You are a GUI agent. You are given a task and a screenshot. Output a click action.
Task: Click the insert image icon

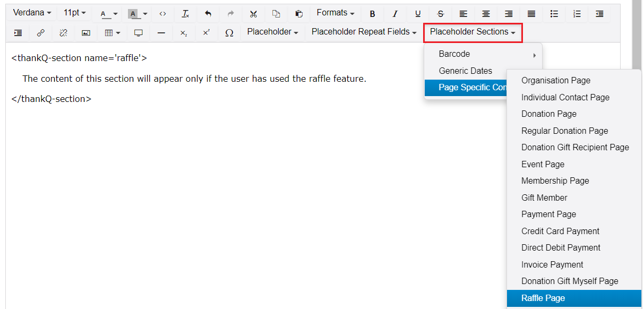86,33
